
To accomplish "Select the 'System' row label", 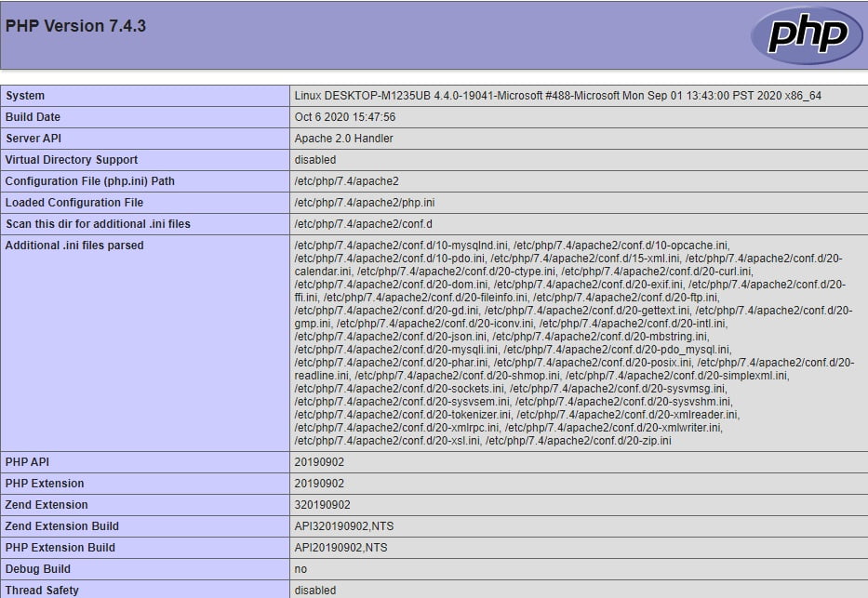I will (25, 96).
